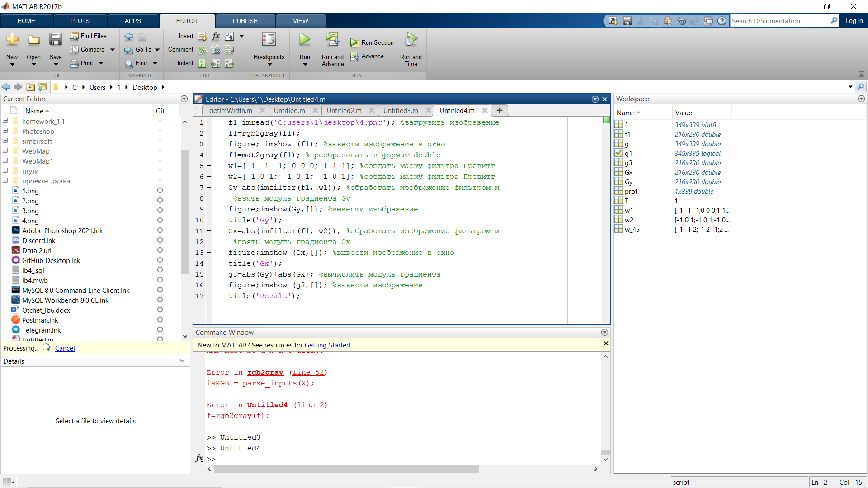The width and height of the screenshot is (868, 488).
Task: Switch to the PUBLISH ribbon tab
Action: pyautogui.click(x=245, y=21)
